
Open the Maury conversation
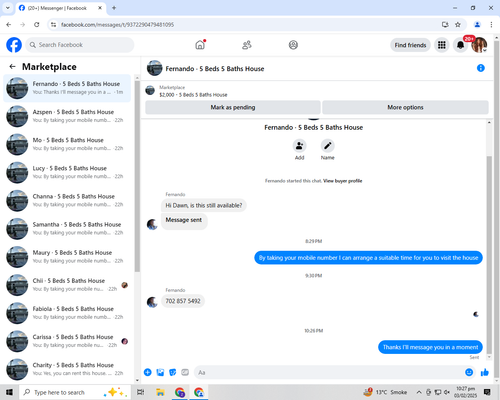[x=67, y=257]
